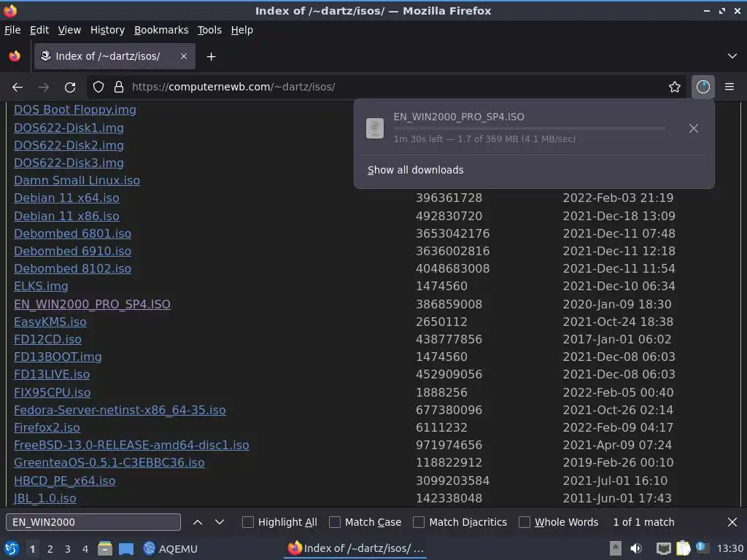Open the Tools menu
The width and height of the screenshot is (747, 560).
(x=209, y=30)
